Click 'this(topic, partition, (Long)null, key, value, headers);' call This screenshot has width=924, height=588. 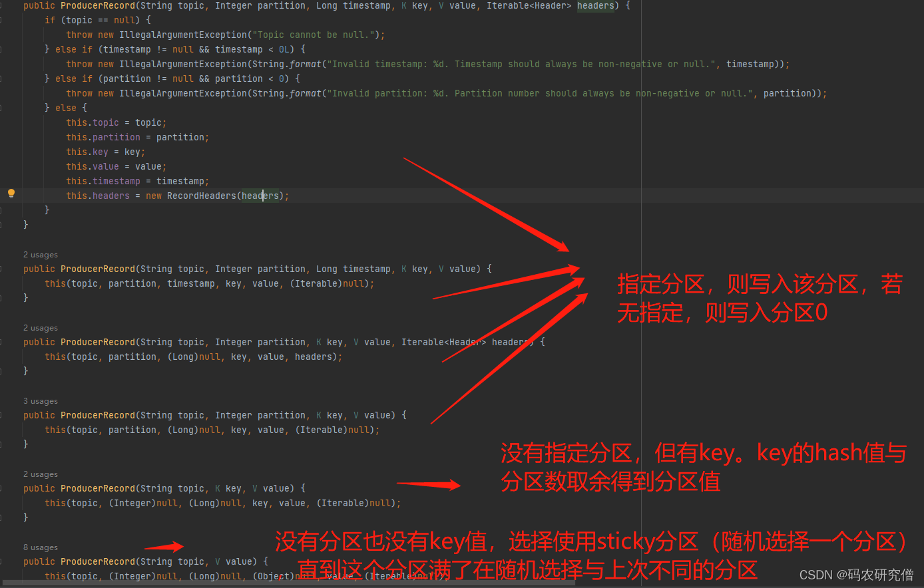(194, 357)
